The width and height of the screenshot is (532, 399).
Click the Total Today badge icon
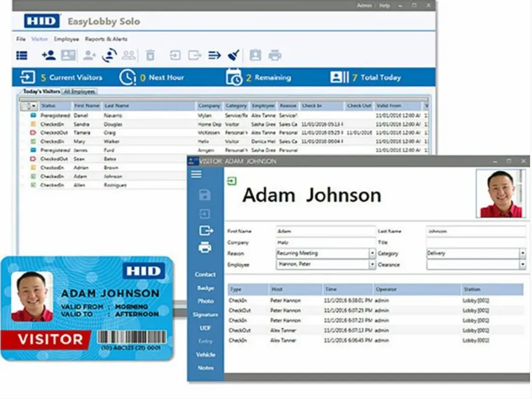coord(339,77)
